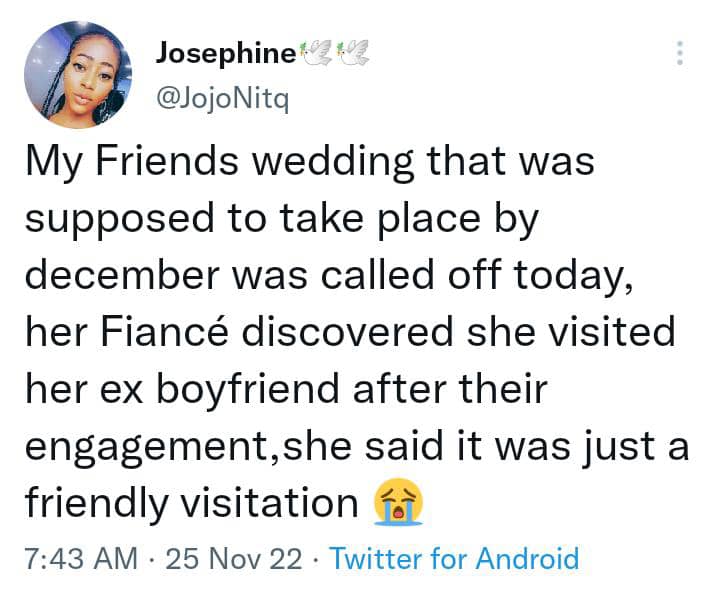The height and width of the screenshot is (600, 720).
Task: Open the Josephine display name profile link
Action: click(226, 54)
